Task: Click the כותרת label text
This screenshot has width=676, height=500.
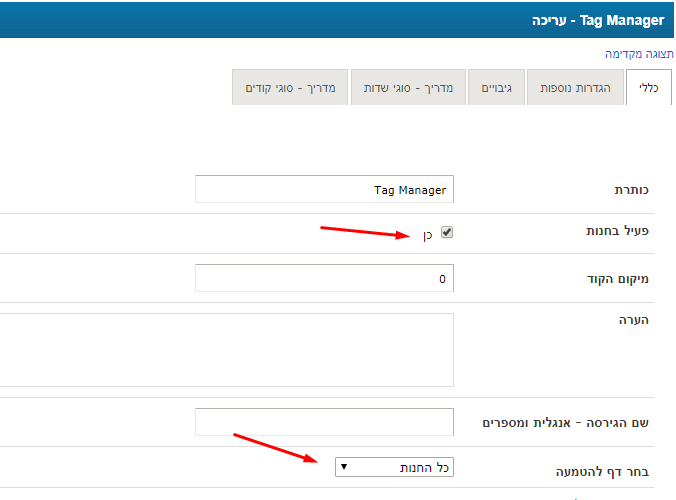Action: click(632, 190)
